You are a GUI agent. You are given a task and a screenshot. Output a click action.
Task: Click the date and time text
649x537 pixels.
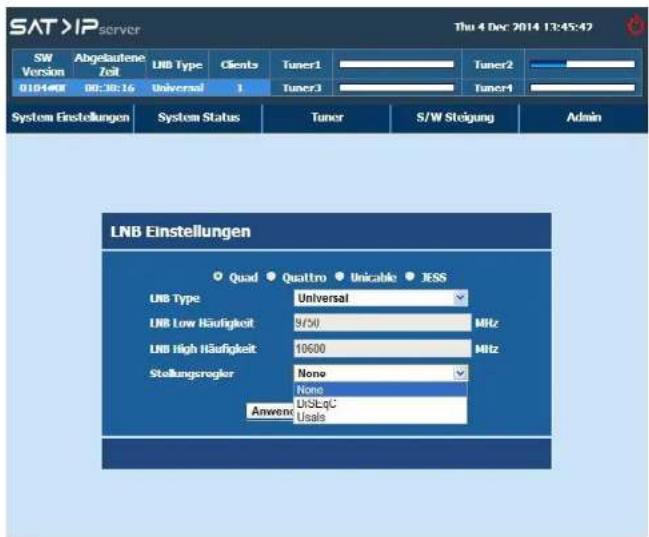pos(523,27)
